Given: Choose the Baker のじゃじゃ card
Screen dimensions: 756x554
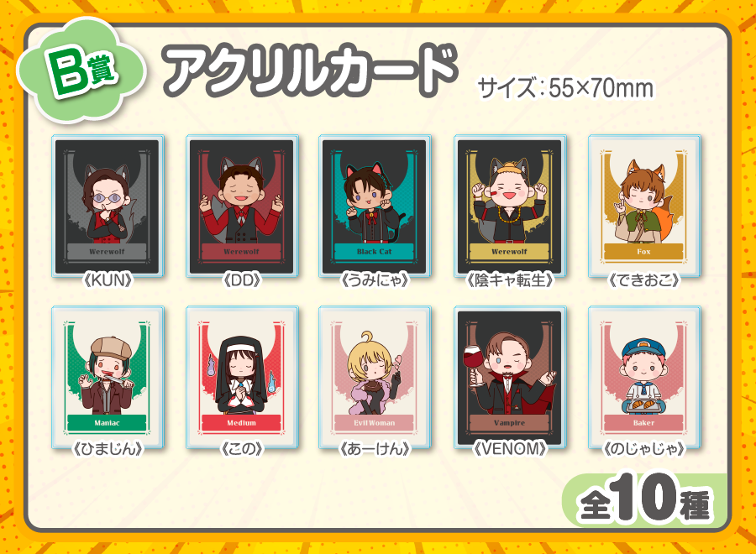Looking at the screenshot, I should click(644, 377).
